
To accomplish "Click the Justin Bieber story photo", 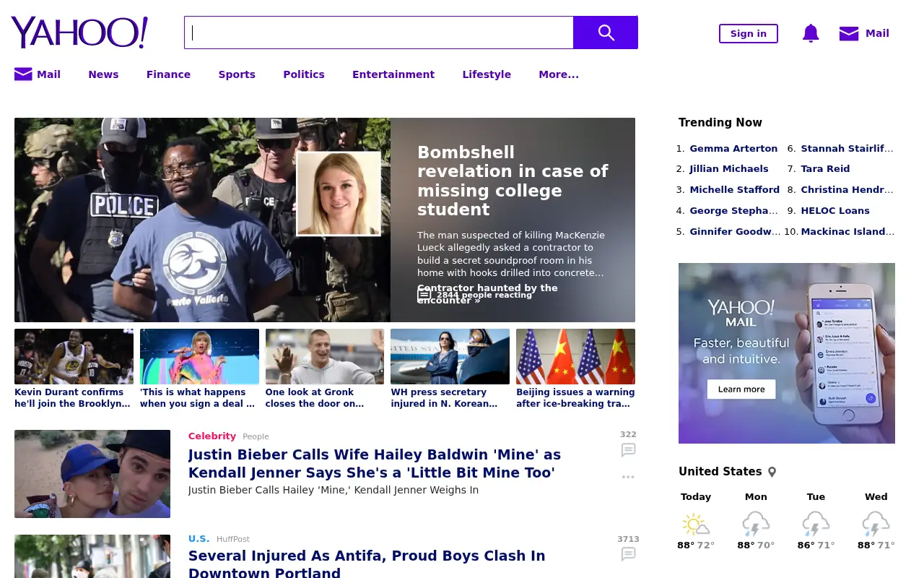I will (x=92, y=474).
